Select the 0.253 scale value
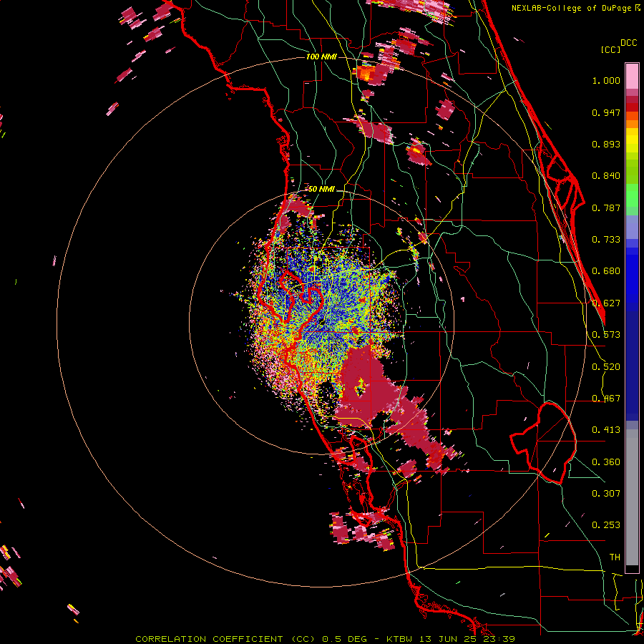 (606, 525)
